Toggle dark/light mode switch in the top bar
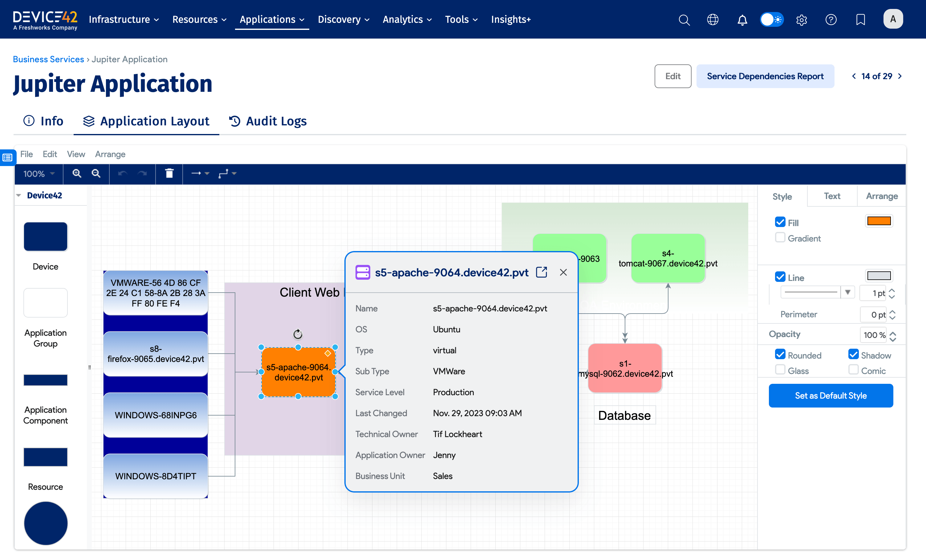 [772, 19]
